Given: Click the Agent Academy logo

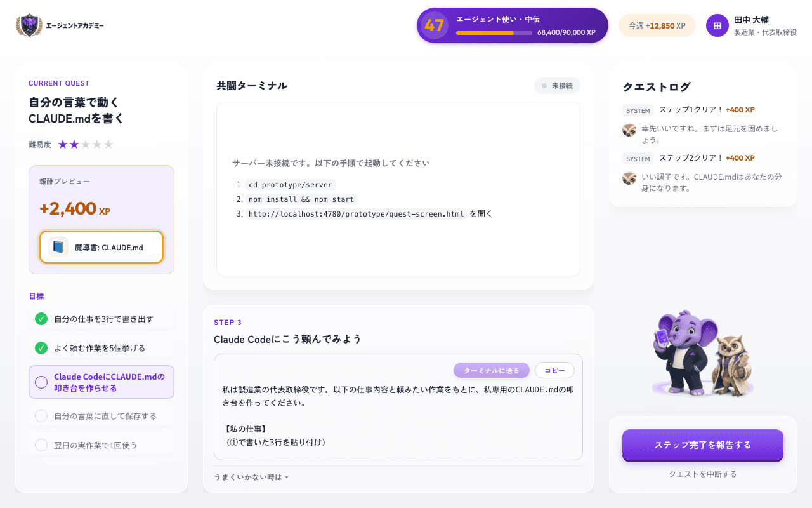Looking at the screenshot, I should tap(60, 25).
